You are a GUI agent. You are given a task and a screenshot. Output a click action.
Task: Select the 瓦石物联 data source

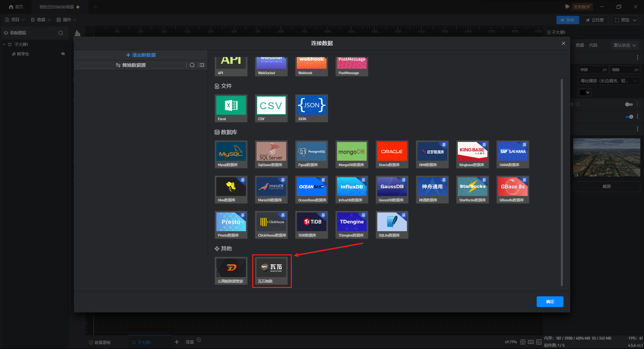pos(271,271)
